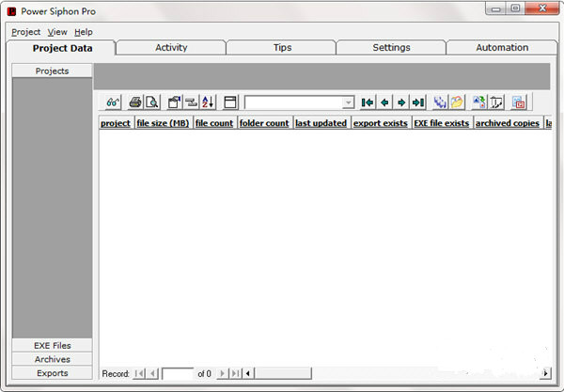Image resolution: width=564 pixels, height=392 pixels.
Task: Switch to the Activity tab
Action: tap(171, 47)
